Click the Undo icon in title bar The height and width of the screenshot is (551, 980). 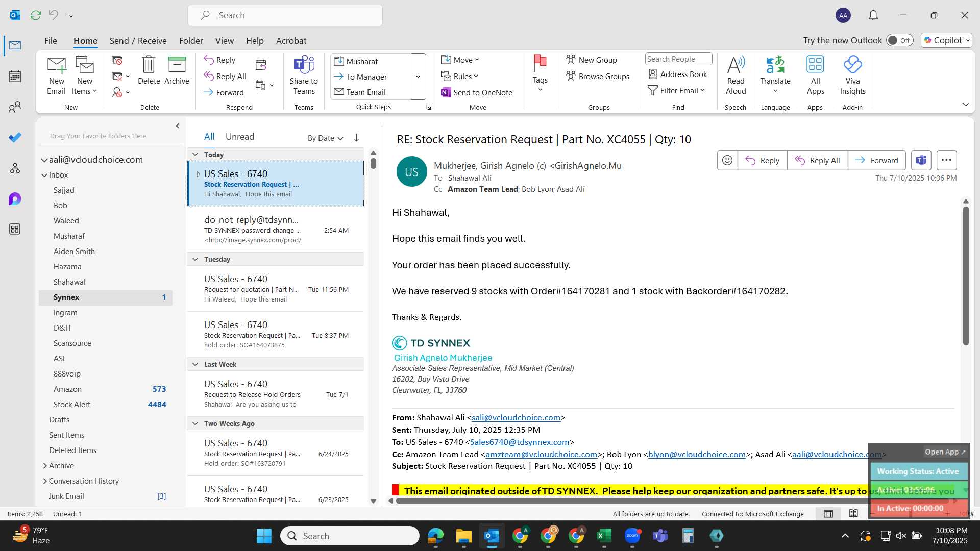pos(53,15)
